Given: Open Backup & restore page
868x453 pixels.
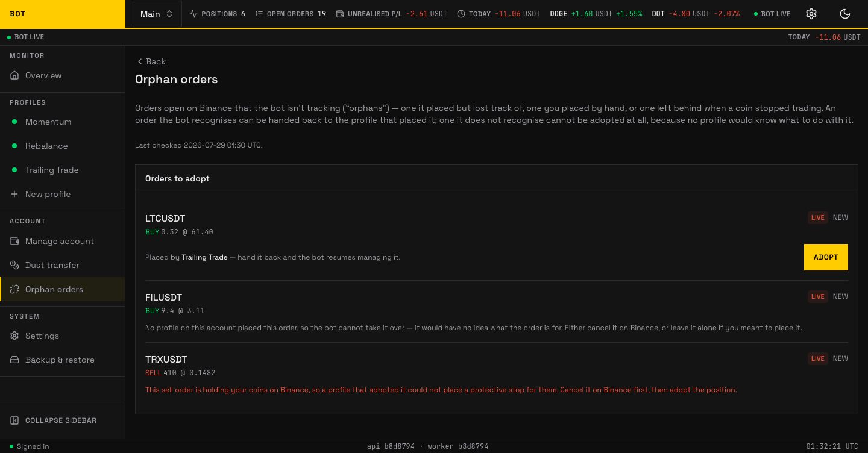Looking at the screenshot, I should click(63, 360).
